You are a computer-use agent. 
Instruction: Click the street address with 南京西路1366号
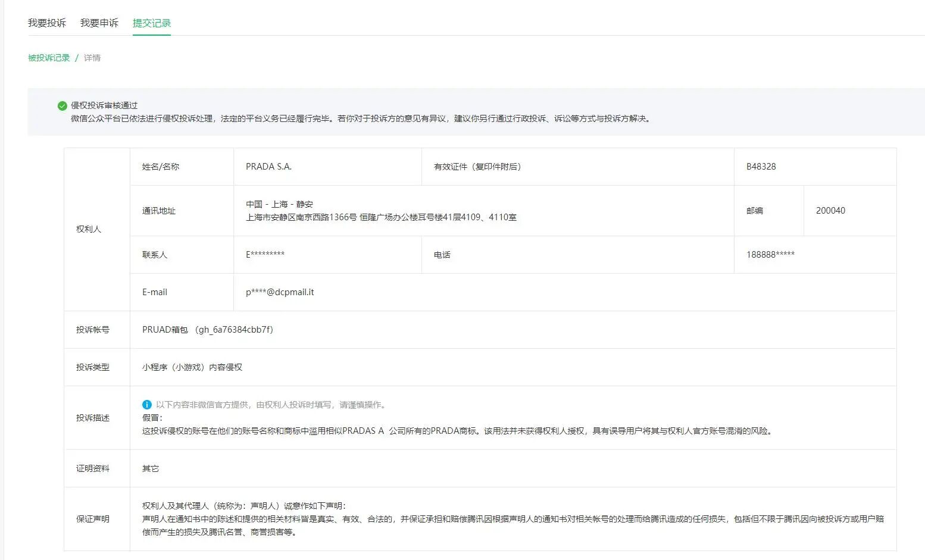tap(381, 217)
